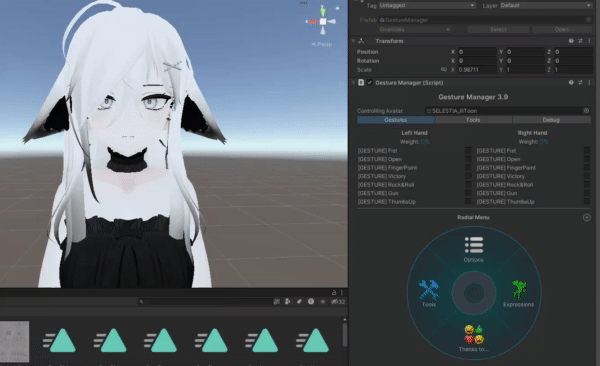
Task: Switch to the Tools tab
Action: (x=473, y=120)
